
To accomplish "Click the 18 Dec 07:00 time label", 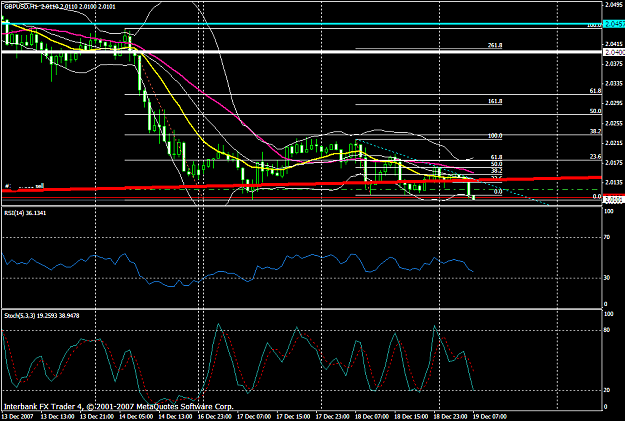I will click(372, 417).
